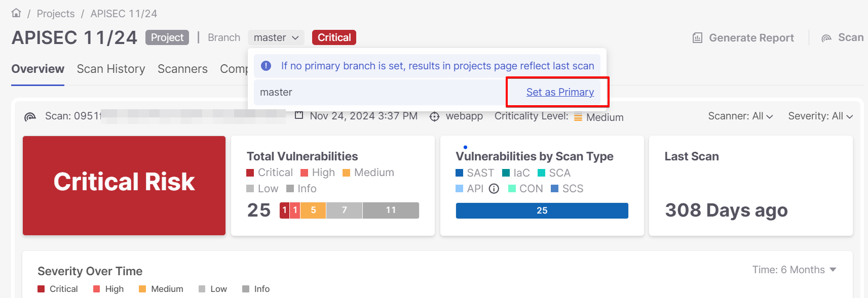868x298 pixels.
Task: Click the calendar icon before scan date
Action: click(x=299, y=116)
